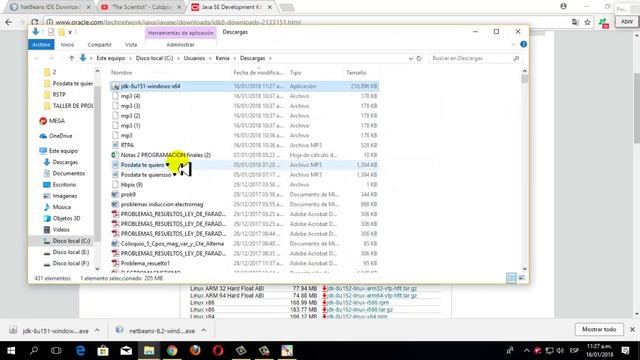
Task: Click Disco local (C:) breadcrumb segment
Action: (154, 58)
